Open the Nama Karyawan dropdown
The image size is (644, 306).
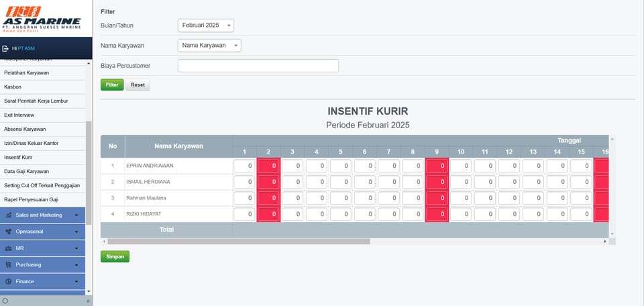point(209,46)
